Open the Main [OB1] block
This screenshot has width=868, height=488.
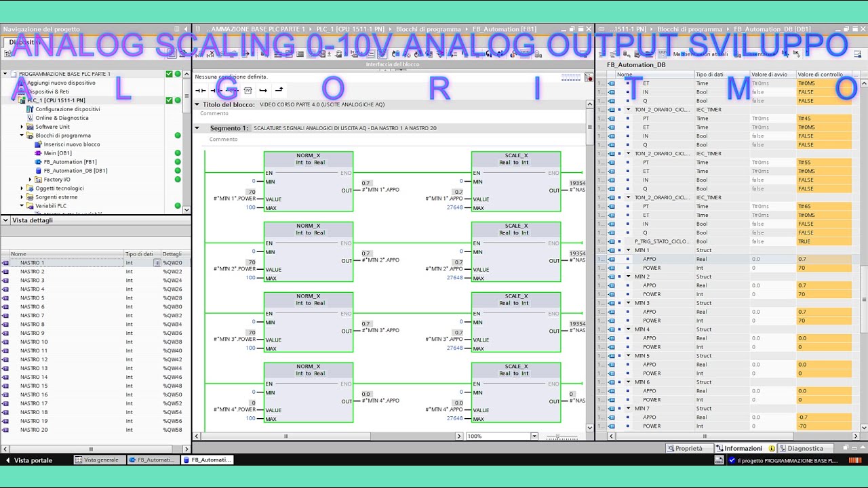(58, 153)
